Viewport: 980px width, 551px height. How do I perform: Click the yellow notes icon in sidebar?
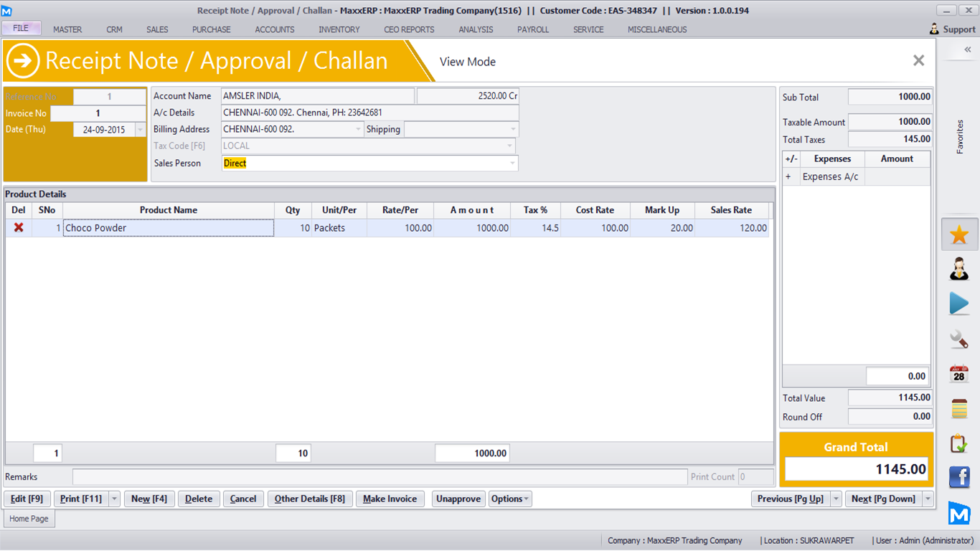click(959, 408)
